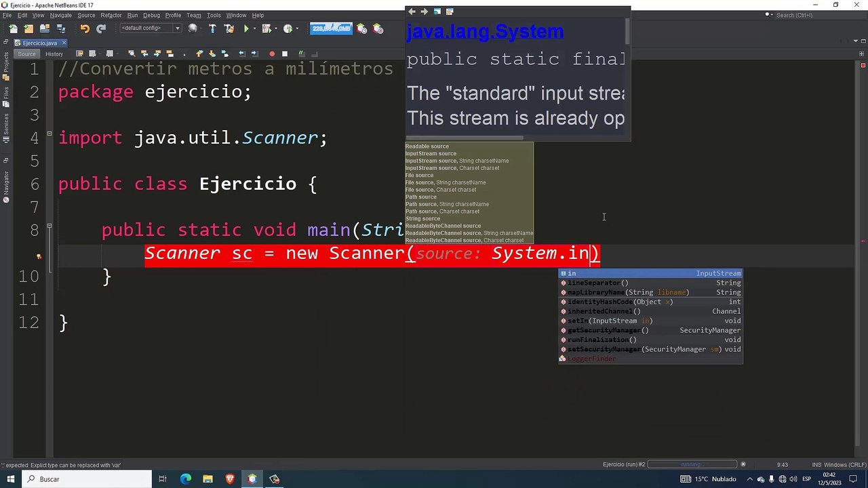
Task: Click the running task progress bar
Action: click(x=692, y=464)
